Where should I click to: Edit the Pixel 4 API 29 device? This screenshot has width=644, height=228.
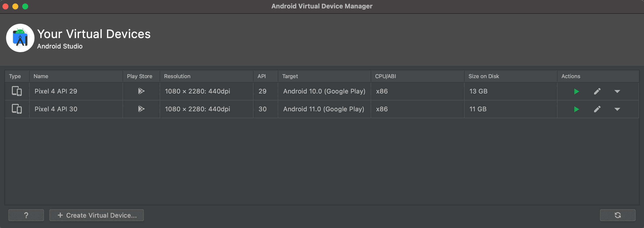597,91
